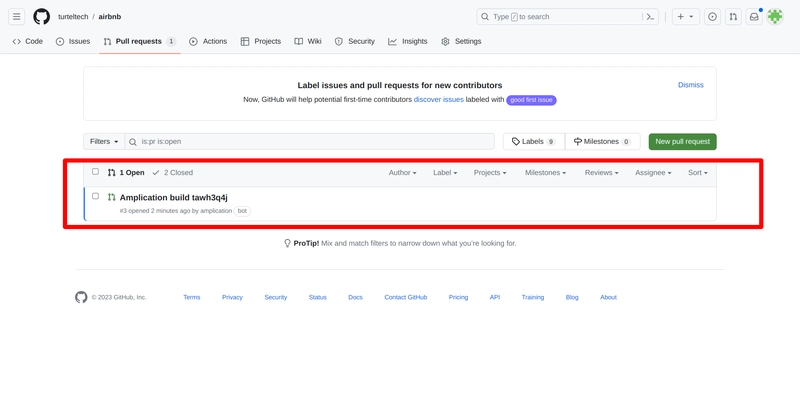The image size is (800, 397).
Task: Open the repository Settings tab
Action: [x=461, y=41]
